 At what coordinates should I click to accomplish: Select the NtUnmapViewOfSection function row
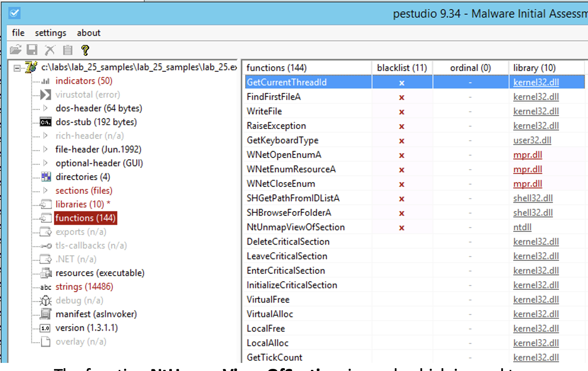(415, 227)
